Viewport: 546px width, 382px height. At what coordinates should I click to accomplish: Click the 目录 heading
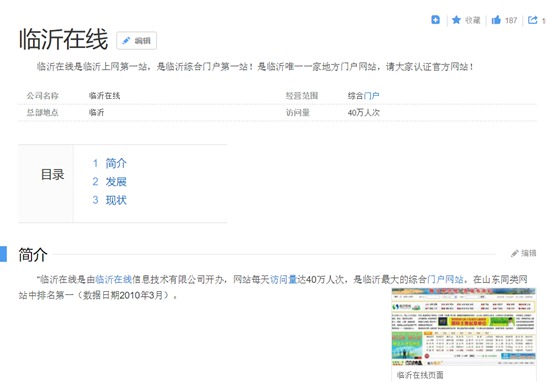53,174
